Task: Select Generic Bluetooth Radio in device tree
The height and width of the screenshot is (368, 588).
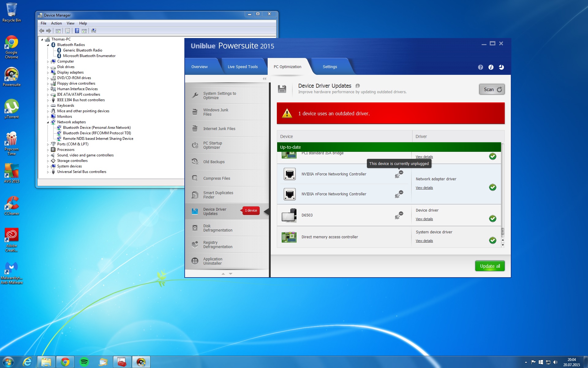Action: 83,50
